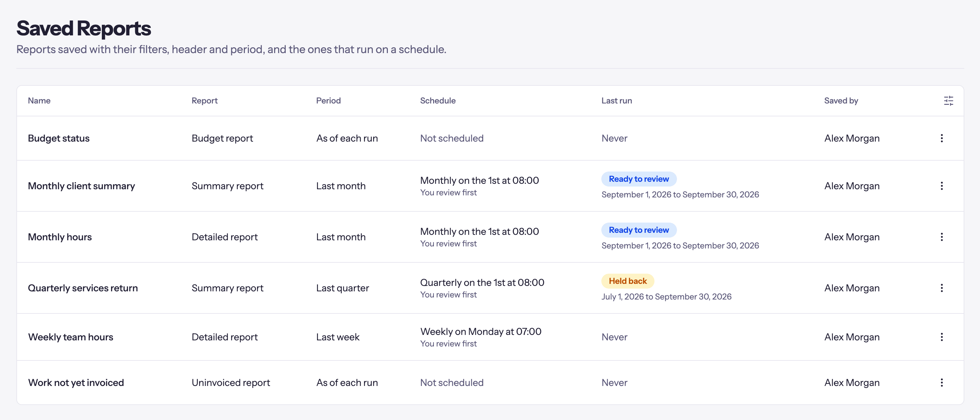Click Not scheduled in Budget status row
The height and width of the screenshot is (420, 980).
point(452,138)
